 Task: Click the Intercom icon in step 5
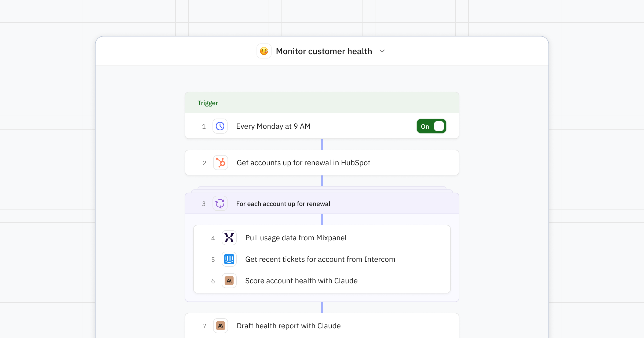click(x=229, y=259)
